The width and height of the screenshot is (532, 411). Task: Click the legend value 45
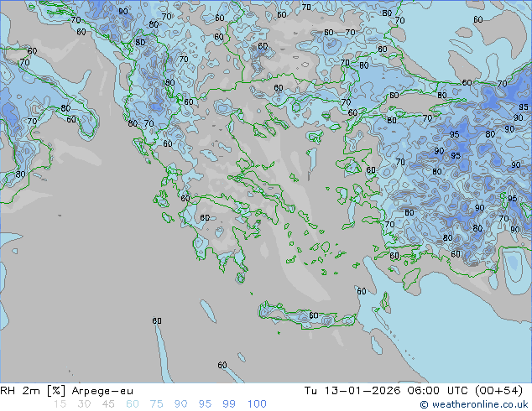(x=108, y=404)
